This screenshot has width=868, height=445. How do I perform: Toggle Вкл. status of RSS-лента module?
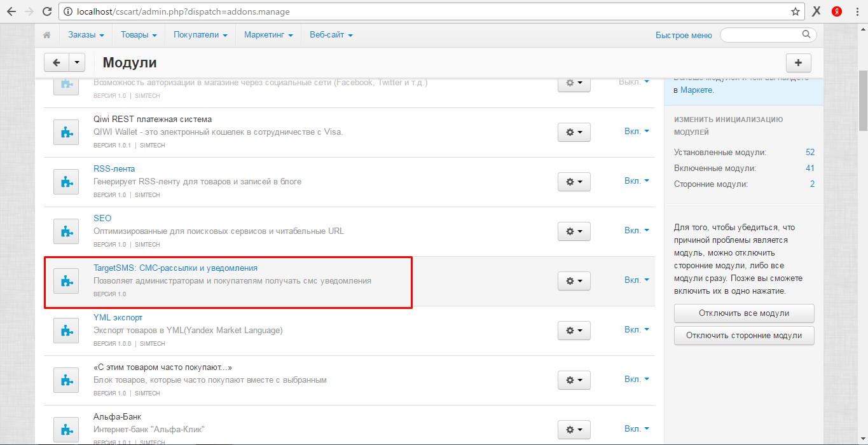[x=637, y=181]
